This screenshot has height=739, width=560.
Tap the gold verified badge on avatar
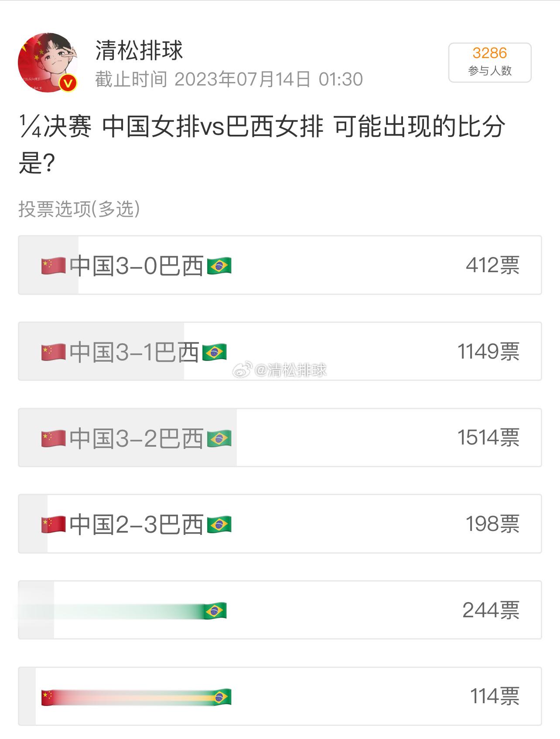(x=68, y=83)
